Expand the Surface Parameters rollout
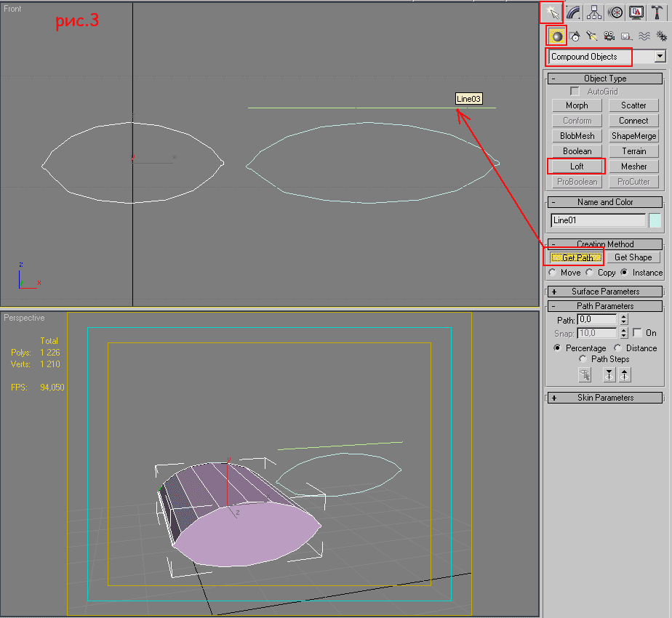The width and height of the screenshot is (672, 618). tap(604, 292)
